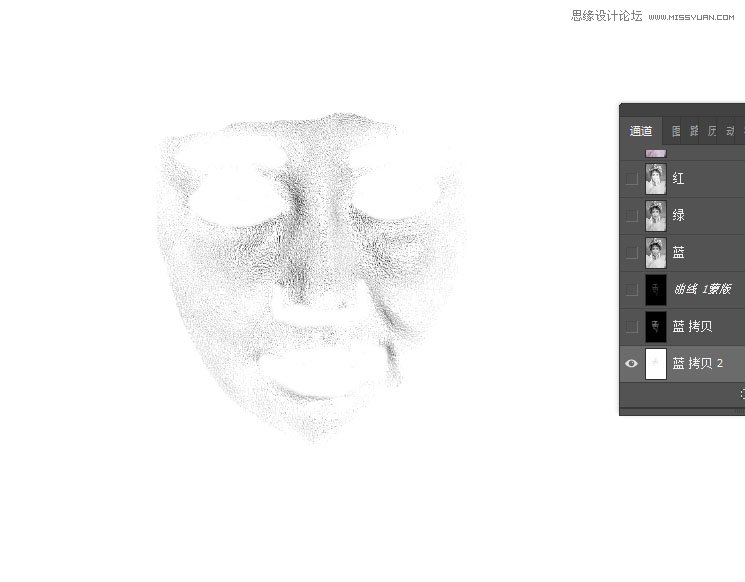This screenshot has width=745, height=582.
Task: Open the 路径 (Paths) panel tab
Action: coord(694,131)
